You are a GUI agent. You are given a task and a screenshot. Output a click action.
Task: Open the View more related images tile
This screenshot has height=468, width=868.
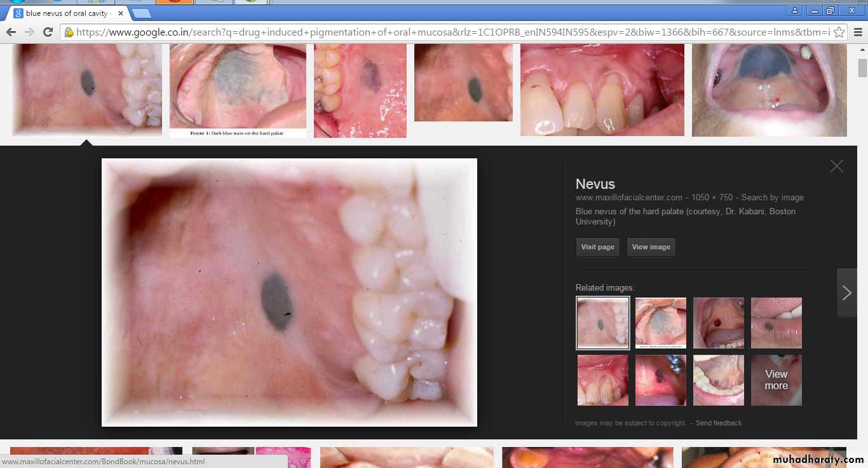[x=776, y=380]
